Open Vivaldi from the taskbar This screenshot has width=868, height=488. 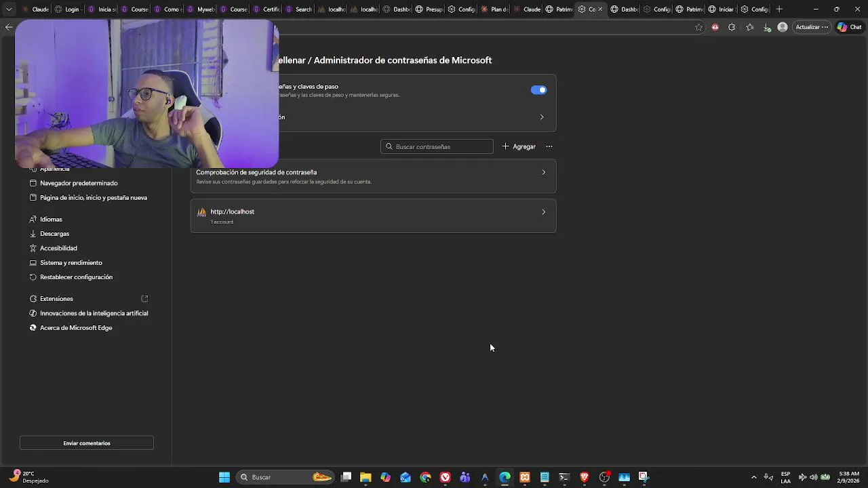pos(445,477)
